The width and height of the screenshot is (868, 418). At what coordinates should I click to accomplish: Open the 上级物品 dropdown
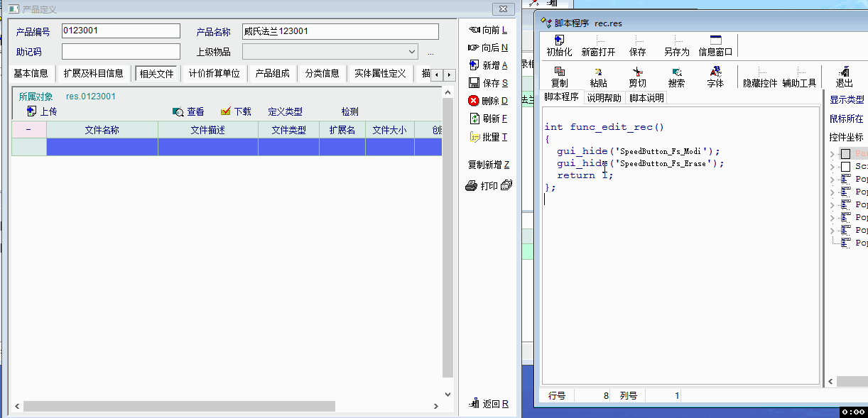point(412,52)
